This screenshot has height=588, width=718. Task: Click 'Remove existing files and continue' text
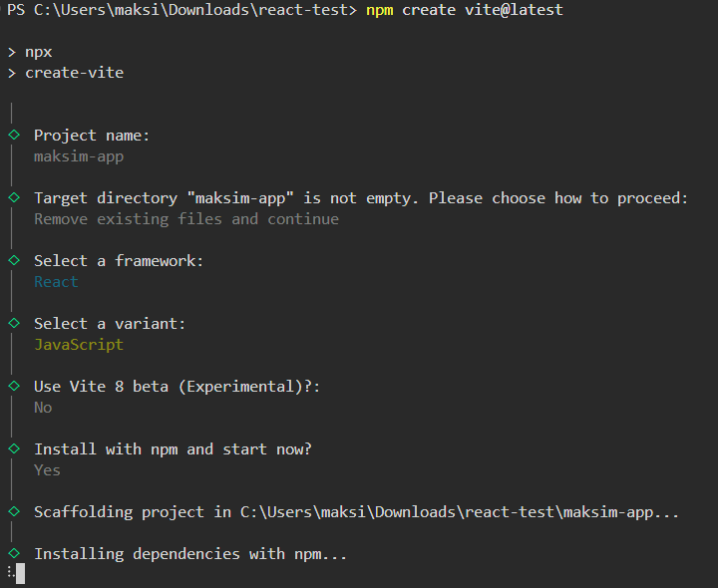click(186, 219)
